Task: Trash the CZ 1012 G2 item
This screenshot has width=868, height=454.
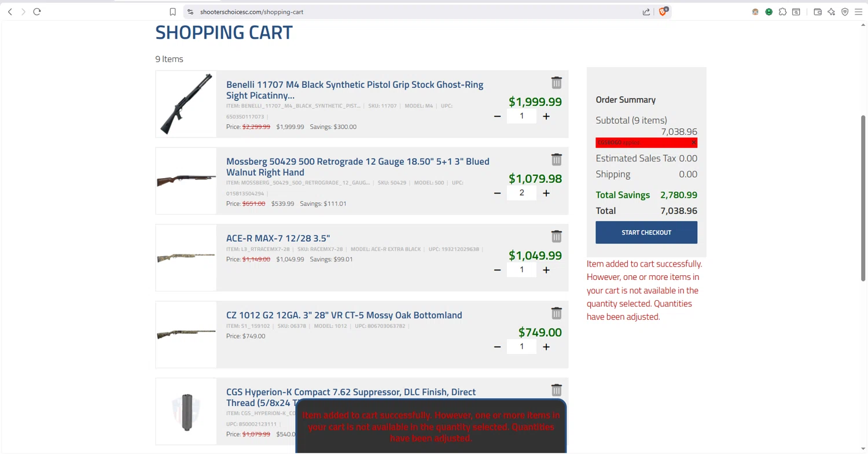Action: 556,313
